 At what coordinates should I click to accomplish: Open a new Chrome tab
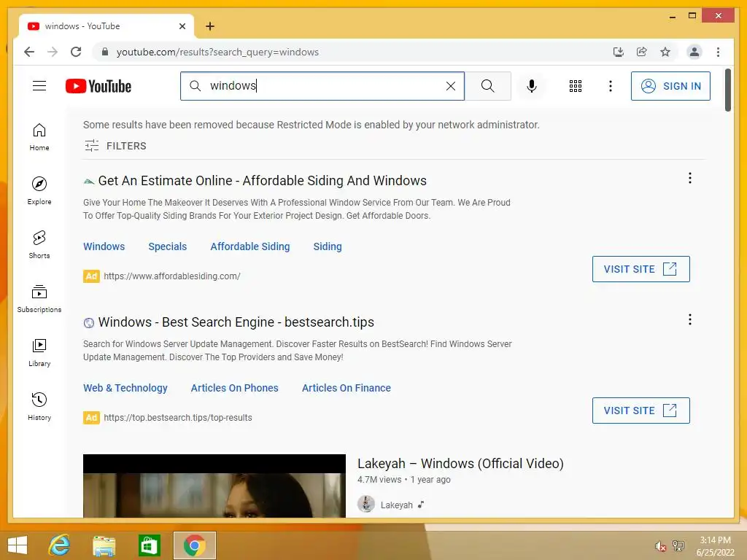tap(209, 26)
